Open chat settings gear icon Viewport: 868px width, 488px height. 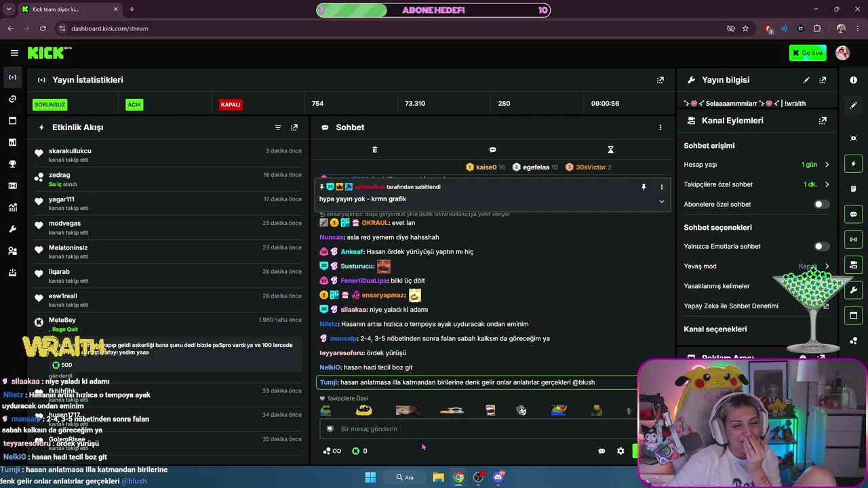(620, 451)
